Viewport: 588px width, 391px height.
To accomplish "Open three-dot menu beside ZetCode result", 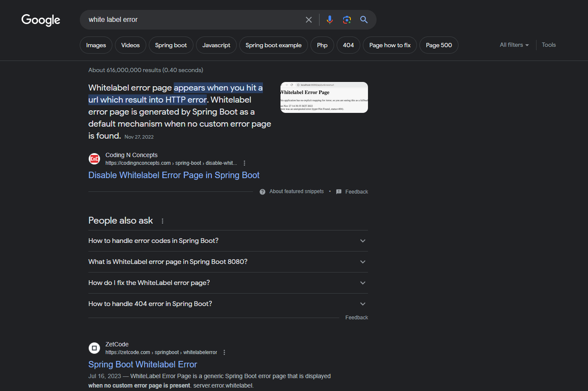I will (x=224, y=352).
